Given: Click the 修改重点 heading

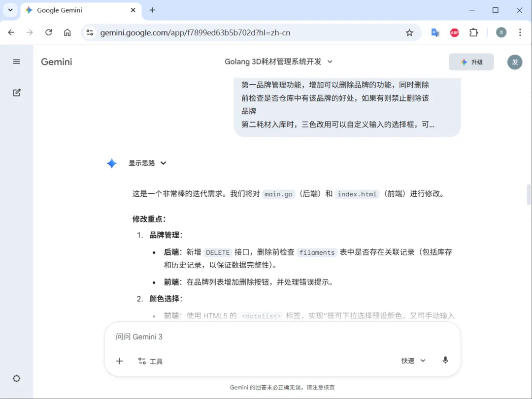Looking at the screenshot, I should tap(149, 219).
